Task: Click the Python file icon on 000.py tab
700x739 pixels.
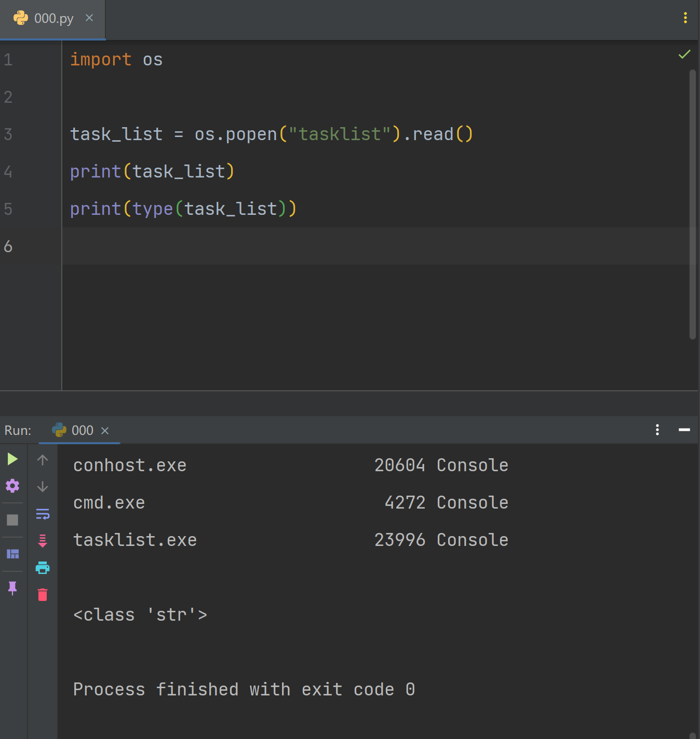Action: [21, 18]
